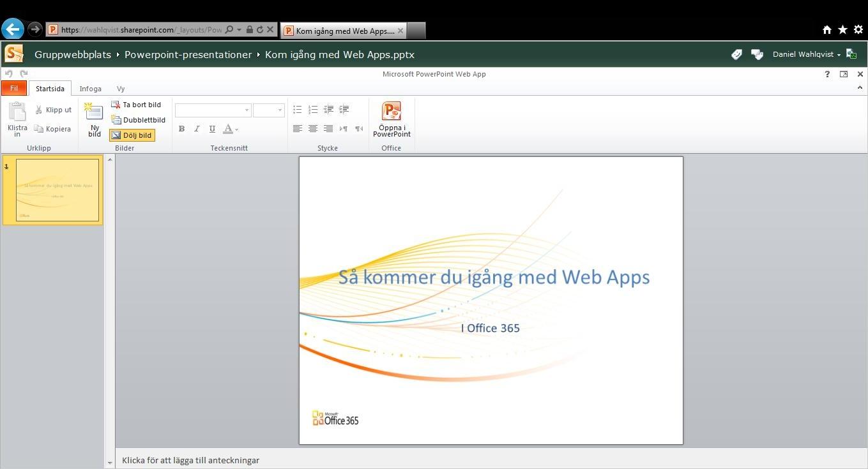Open browser home page icon
This screenshot has height=469, width=868.
click(827, 29)
